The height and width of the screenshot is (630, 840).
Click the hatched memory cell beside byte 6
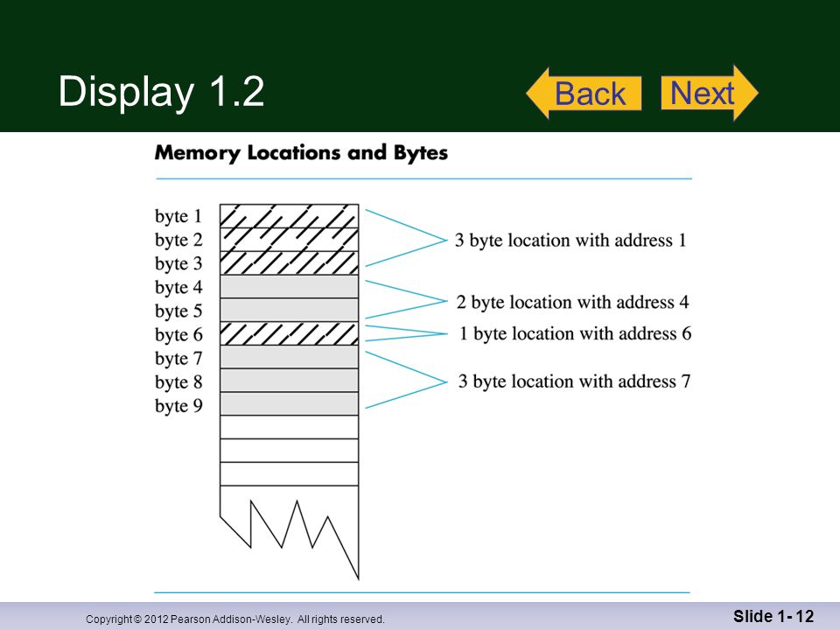[290, 333]
